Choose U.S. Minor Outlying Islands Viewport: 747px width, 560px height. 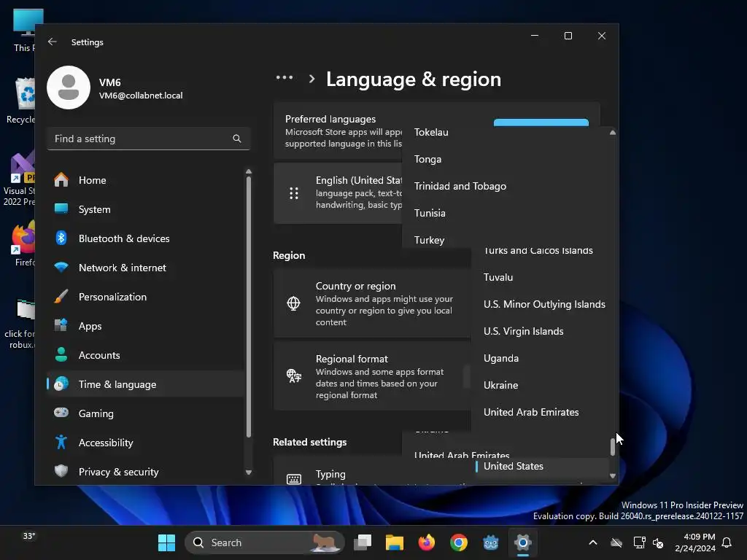pos(544,304)
